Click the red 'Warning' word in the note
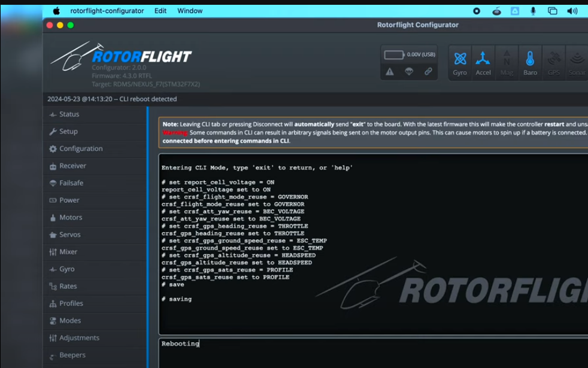Screen dimensions: 588x368 point(175,133)
